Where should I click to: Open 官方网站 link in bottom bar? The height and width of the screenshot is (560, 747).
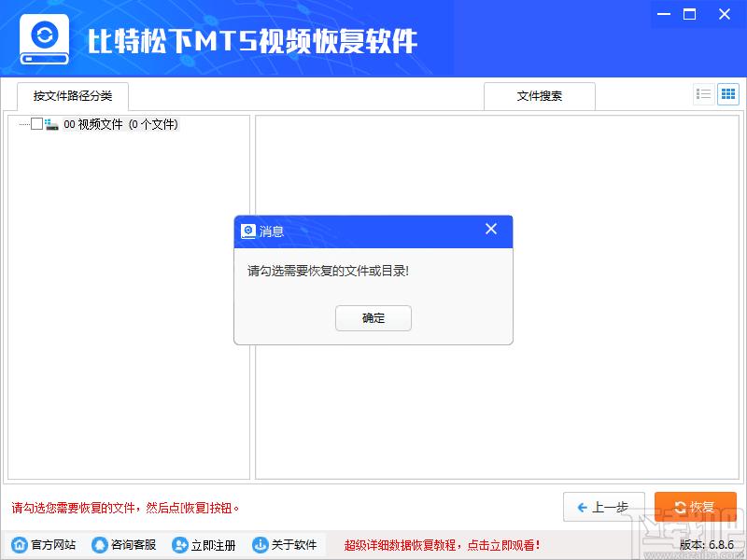click(x=44, y=545)
